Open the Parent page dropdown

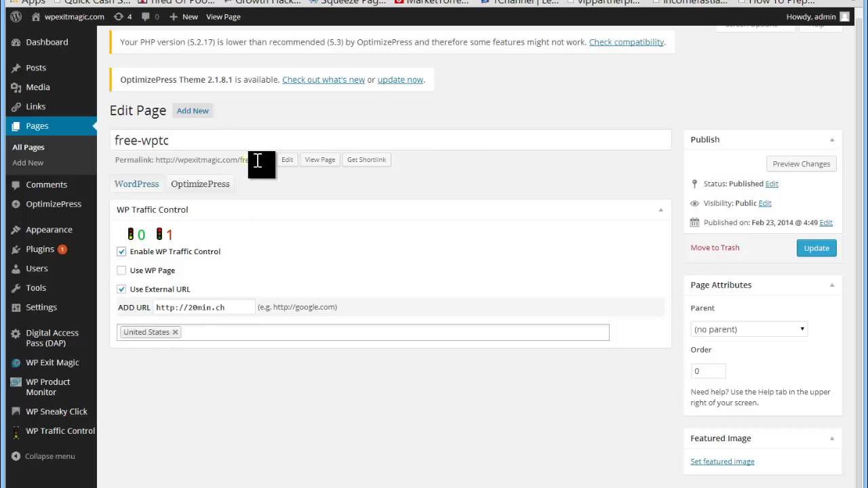click(749, 329)
